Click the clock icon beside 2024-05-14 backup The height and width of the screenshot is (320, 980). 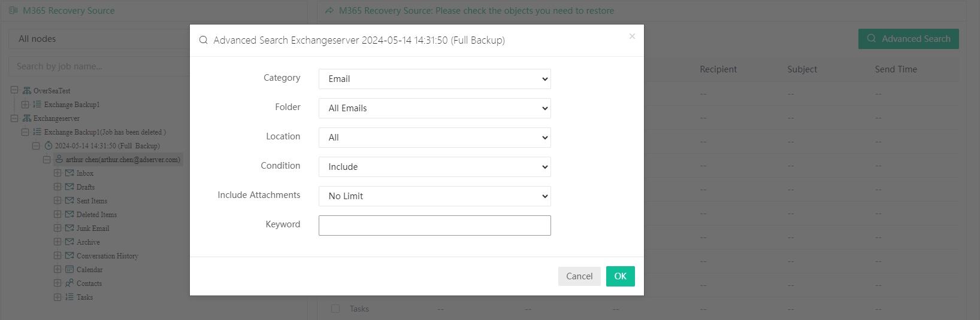[x=49, y=146]
